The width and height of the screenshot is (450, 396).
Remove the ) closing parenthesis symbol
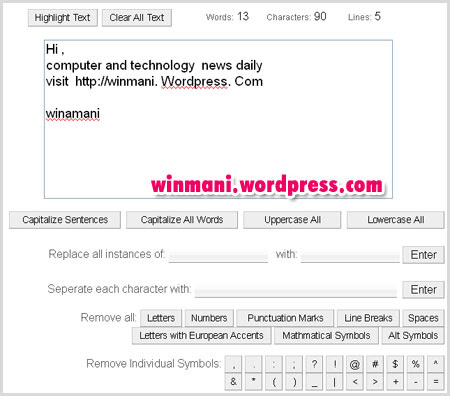294,381
